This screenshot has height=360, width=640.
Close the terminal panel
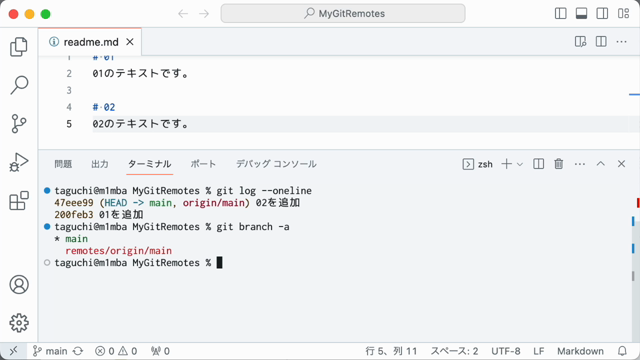(621, 164)
